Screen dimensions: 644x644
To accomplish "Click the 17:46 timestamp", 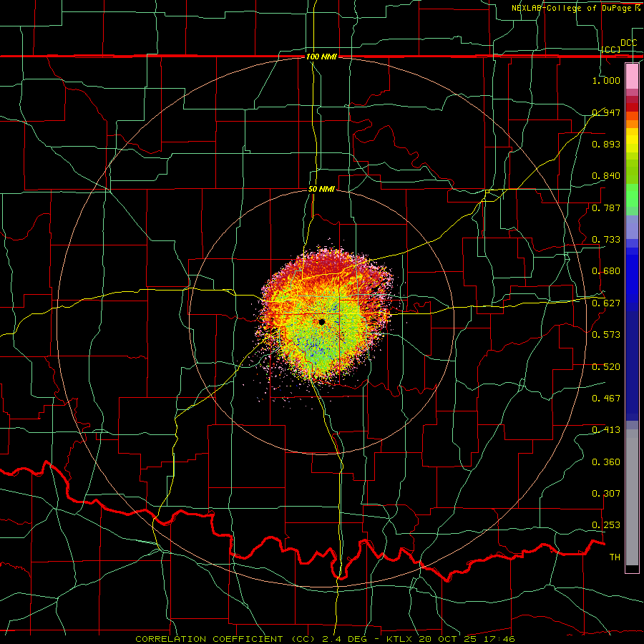I will (x=498, y=639).
